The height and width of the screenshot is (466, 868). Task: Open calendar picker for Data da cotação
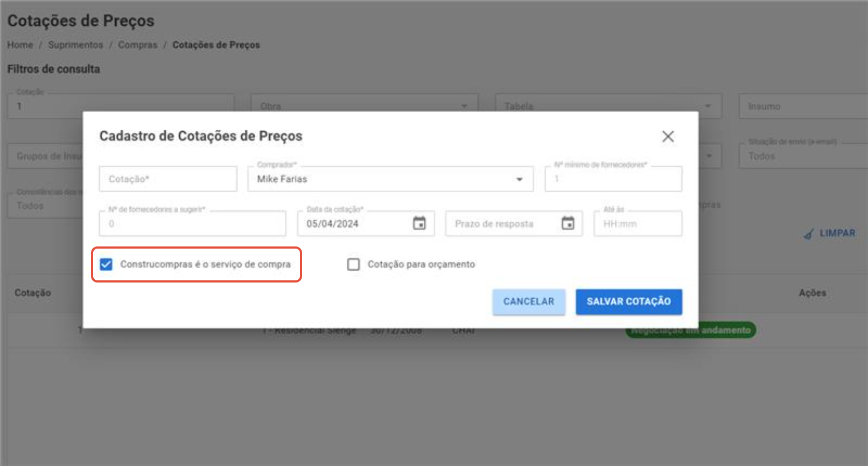[x=419, y=223]
